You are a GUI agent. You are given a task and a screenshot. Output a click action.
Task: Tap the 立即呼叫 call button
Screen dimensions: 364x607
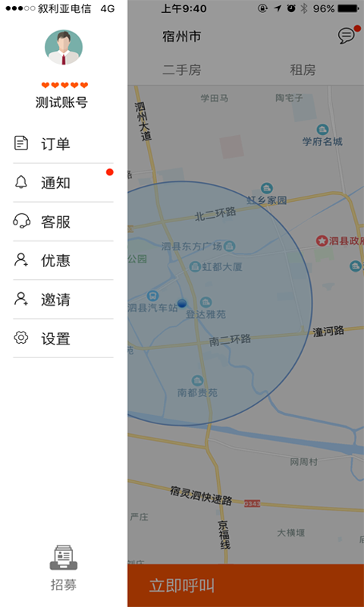click(x=246, y=585)
